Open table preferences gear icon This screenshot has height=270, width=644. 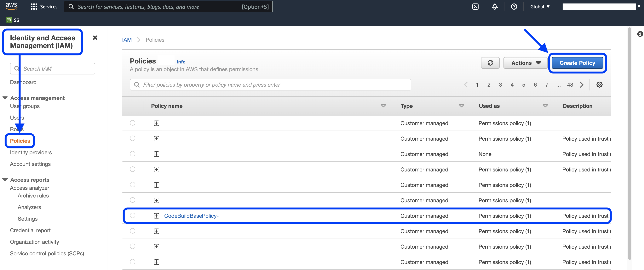pos(599,85)
